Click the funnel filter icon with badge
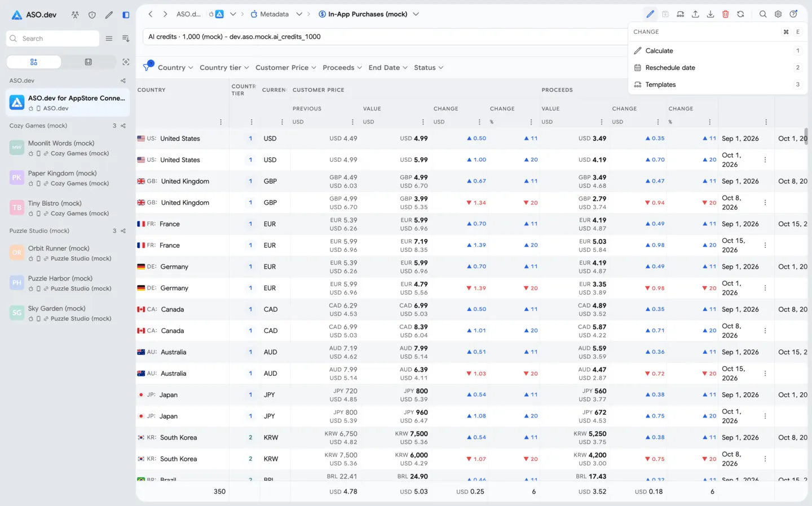Viewport: 812px width, 506px height. click(148, 66)
